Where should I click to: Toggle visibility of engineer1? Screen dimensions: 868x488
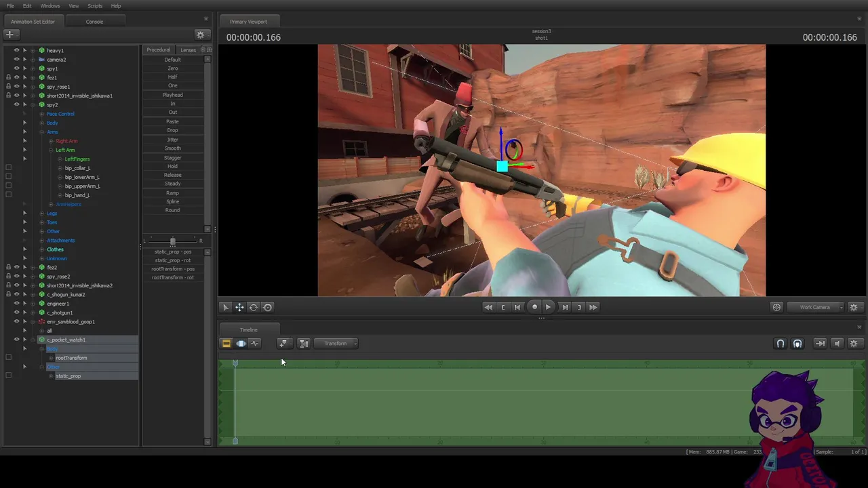point(16,304)
